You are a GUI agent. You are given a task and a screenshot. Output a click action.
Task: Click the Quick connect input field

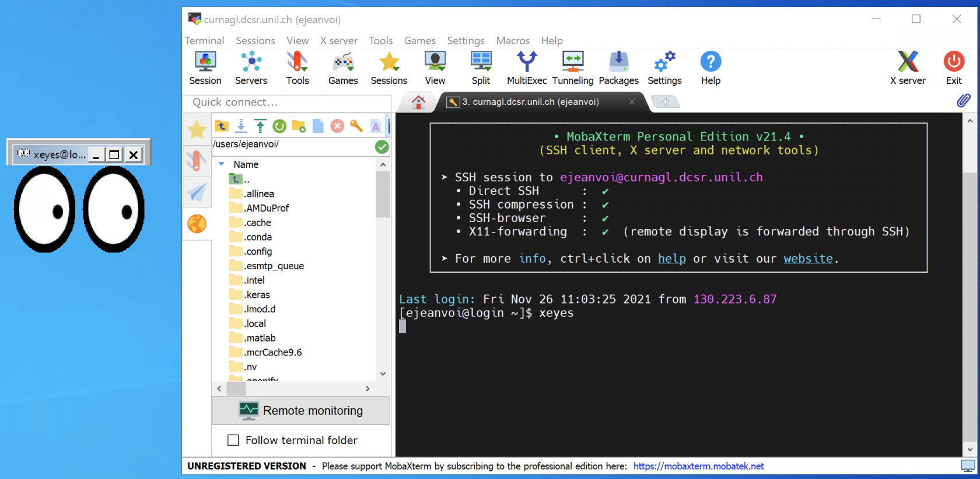288,102
